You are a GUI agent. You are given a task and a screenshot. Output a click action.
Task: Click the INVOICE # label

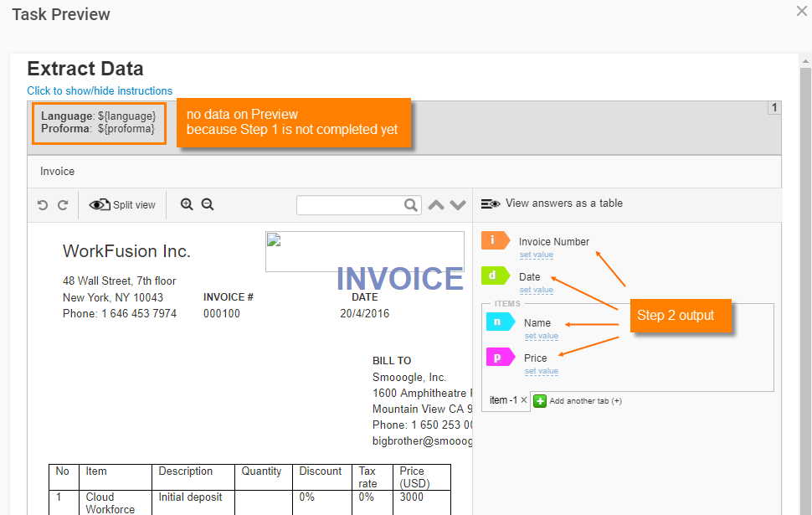click(x=229, y=297)
